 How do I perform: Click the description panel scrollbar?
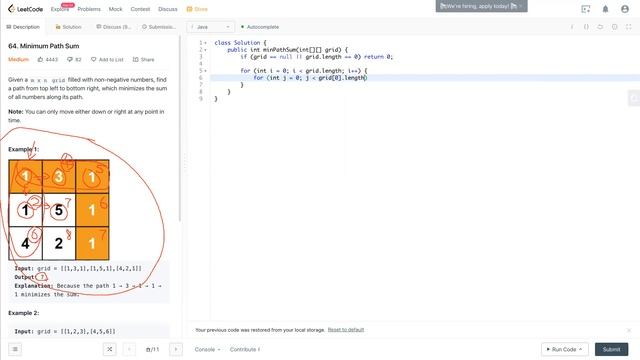tap(180, 129)
